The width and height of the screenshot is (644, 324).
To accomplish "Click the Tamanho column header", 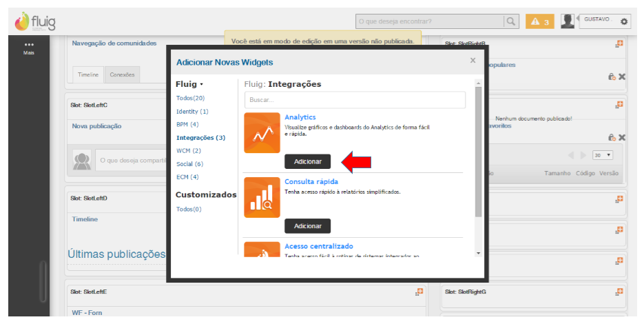I will tap(557, 173).
